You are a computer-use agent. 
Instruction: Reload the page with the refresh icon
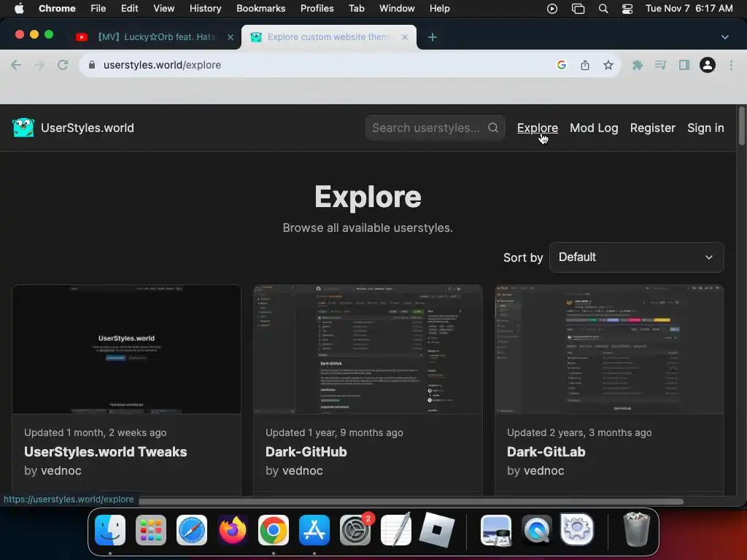[63, 65]
